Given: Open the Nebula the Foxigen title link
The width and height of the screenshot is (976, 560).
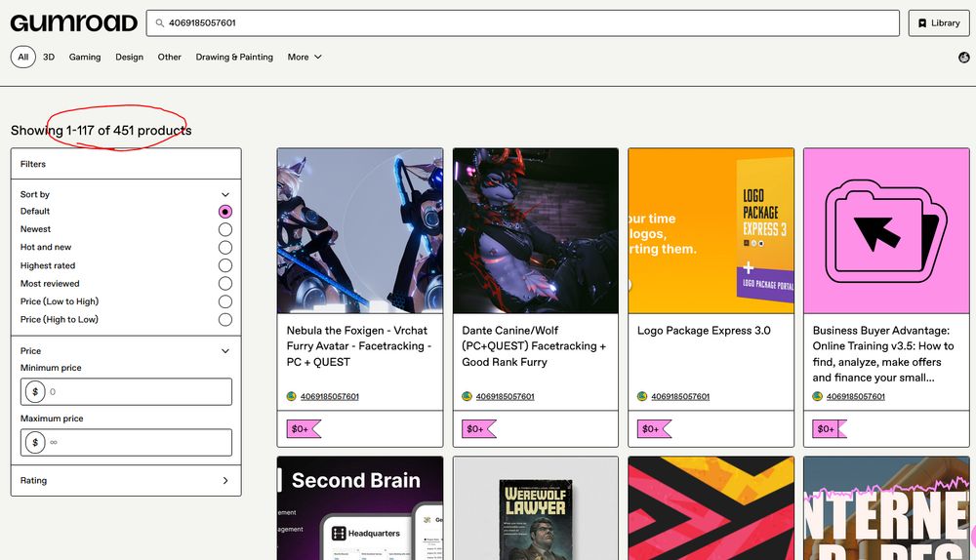Looking at the screenshot, I should (359, 346).
